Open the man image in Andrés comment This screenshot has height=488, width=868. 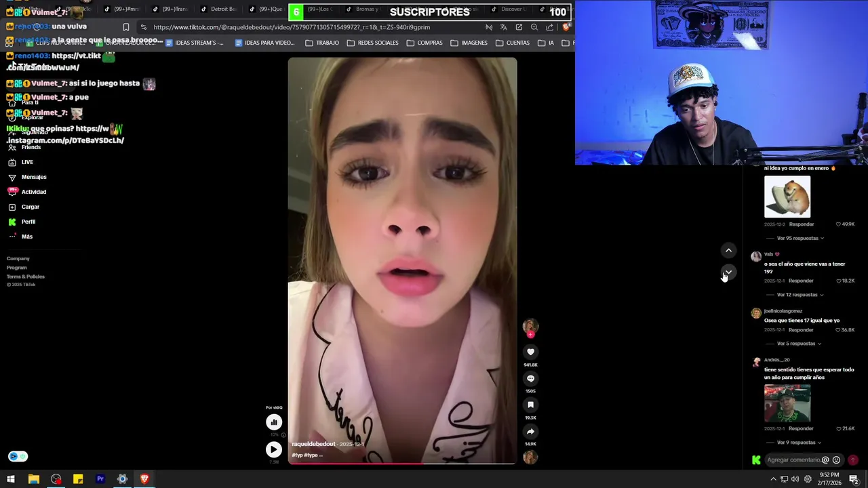787,403
